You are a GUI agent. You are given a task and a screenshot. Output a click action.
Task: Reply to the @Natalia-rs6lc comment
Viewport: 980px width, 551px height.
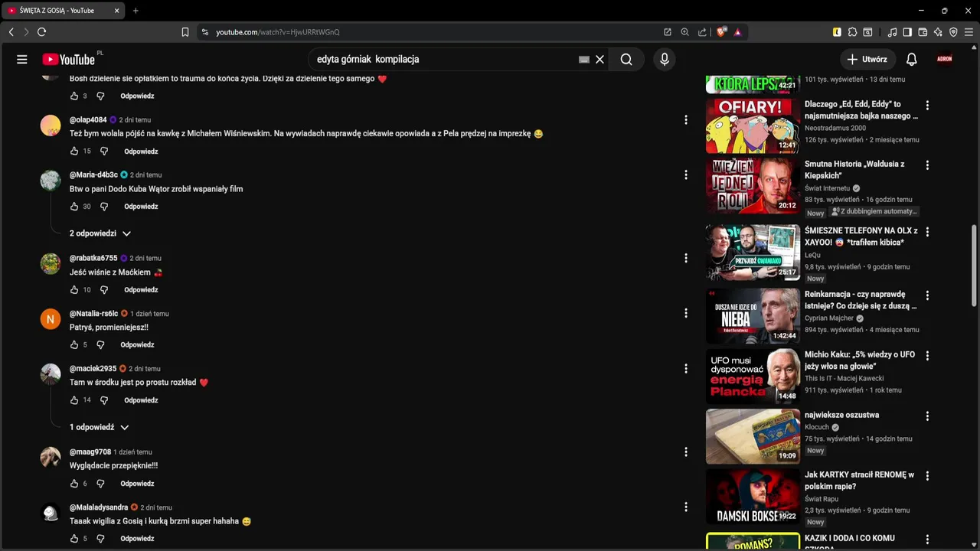(137, 345)
